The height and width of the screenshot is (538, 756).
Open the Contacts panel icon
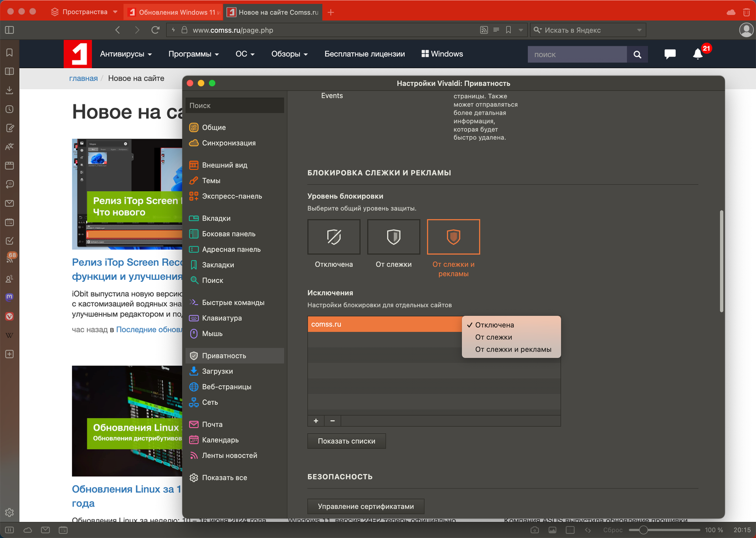(x=9, y=279)
